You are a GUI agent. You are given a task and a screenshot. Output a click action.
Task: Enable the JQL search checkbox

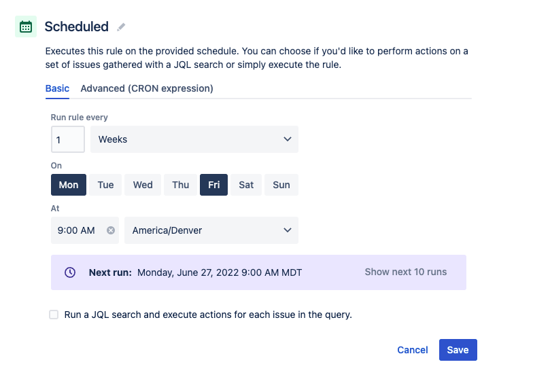(54, 315)
